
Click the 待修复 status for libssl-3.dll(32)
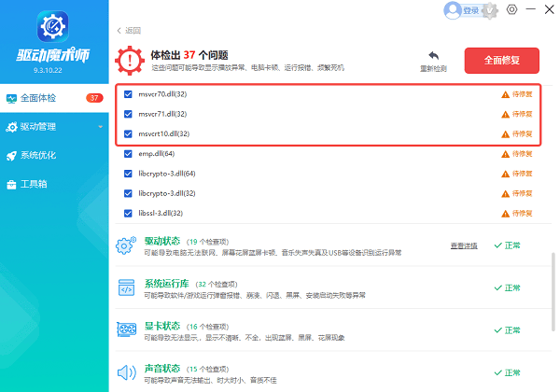click(x=523, y=214)
